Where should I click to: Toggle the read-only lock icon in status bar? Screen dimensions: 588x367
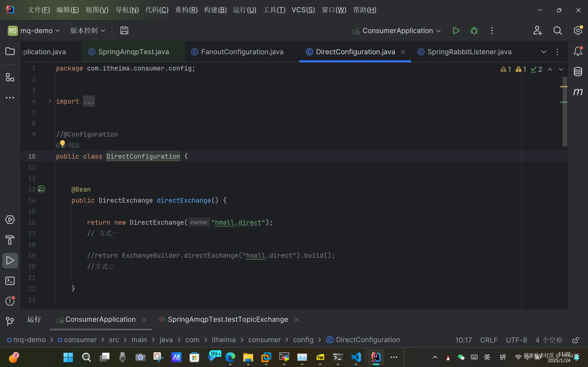575,340
